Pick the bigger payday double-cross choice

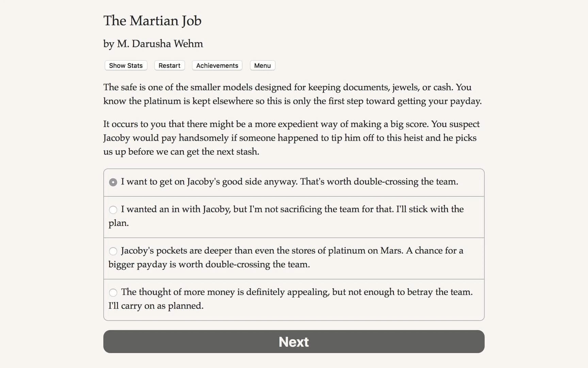coord(286,257)
